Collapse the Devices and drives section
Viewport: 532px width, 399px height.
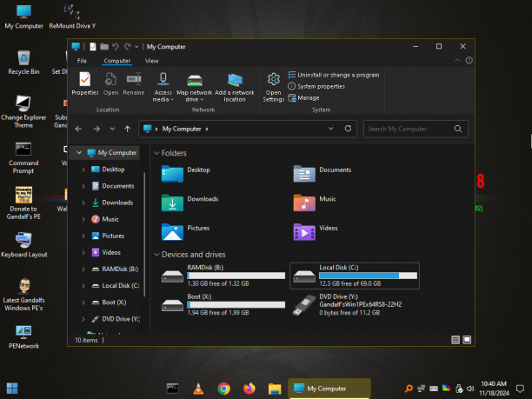click(156, 255)
